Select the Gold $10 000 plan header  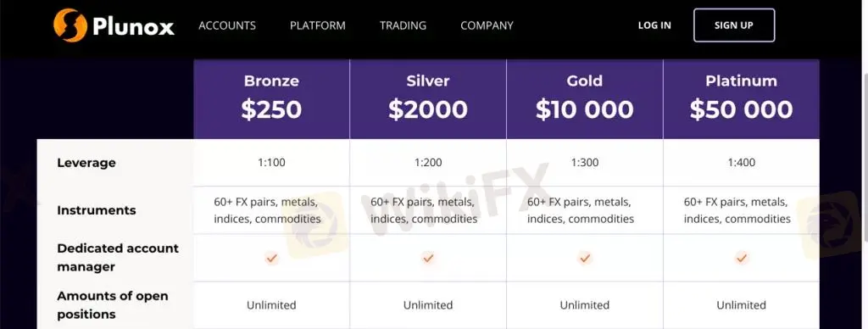(585, 99)
